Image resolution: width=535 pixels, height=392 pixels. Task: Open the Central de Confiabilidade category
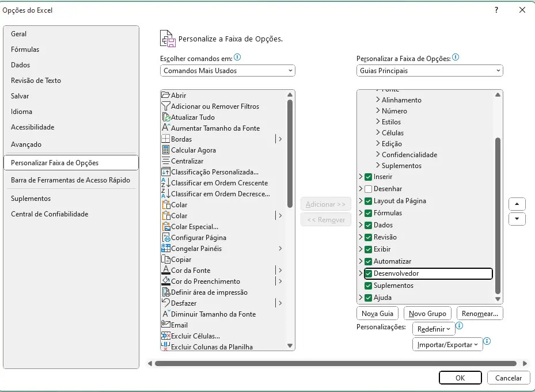pyautogui.click(x=71, y=214)
